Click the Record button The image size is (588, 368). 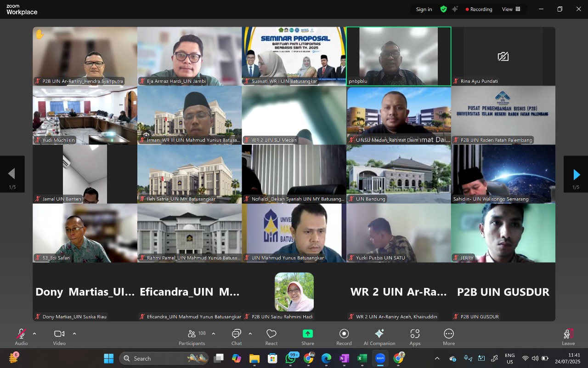click(344, 337)
